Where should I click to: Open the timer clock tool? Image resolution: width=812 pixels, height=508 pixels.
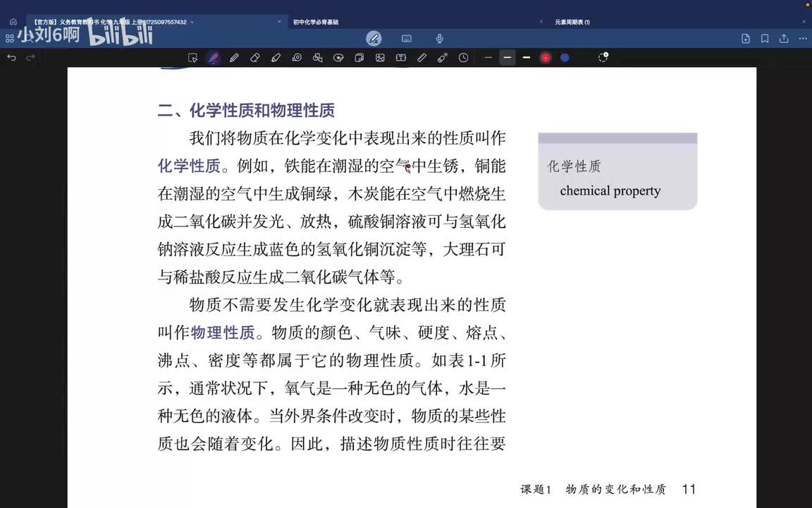click(x=464, y=58)
